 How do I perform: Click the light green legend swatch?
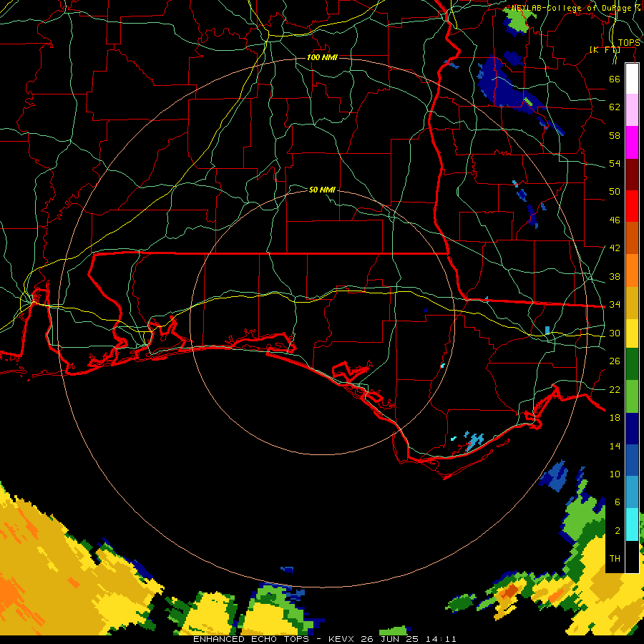coord(632,396)
